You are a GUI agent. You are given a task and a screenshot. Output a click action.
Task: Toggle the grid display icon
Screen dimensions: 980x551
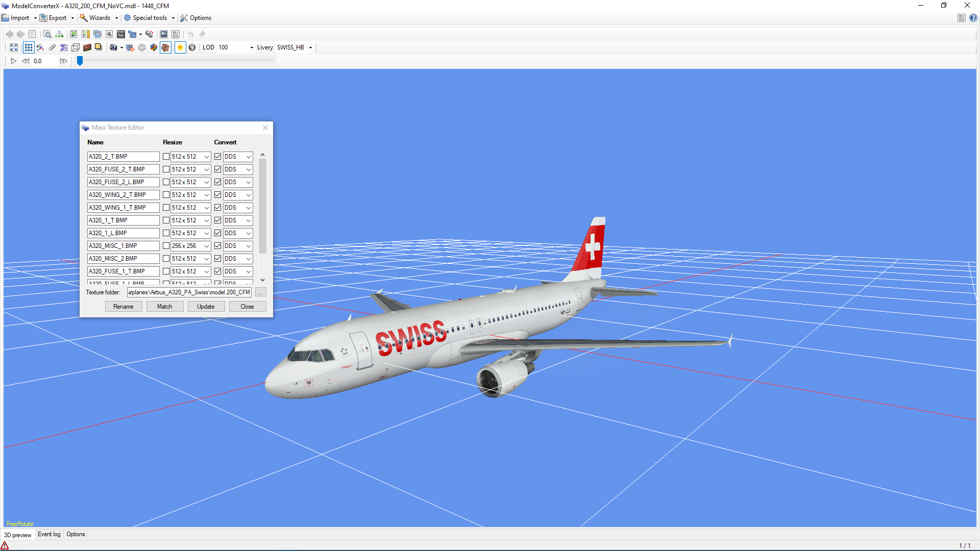(x=29, y=47)
